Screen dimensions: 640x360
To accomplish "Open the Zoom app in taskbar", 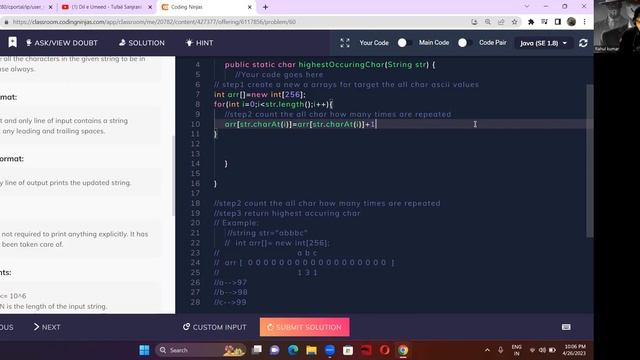I will click(330, 350).
